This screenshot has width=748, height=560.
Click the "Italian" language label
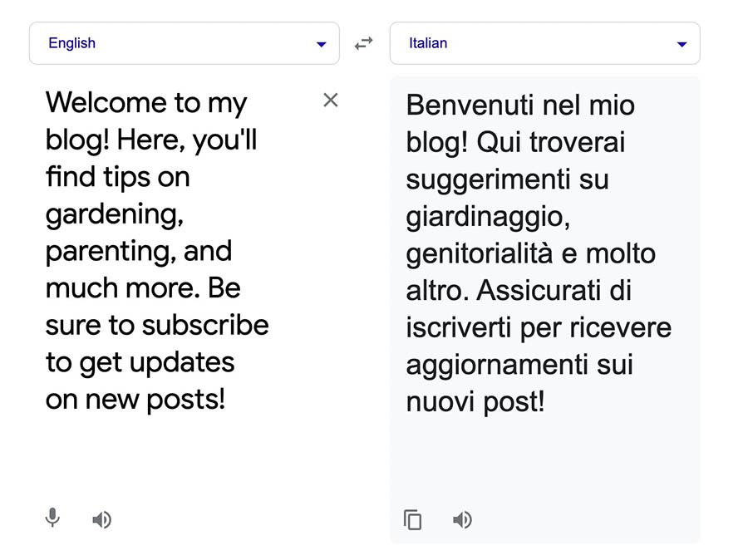[x=428, y=43]
